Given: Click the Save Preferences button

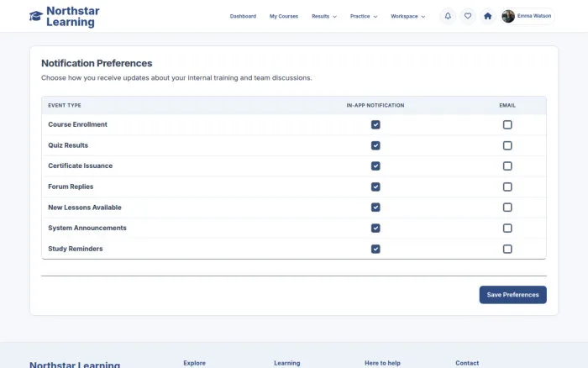Looking at the screenshot, I should (512, 295).
